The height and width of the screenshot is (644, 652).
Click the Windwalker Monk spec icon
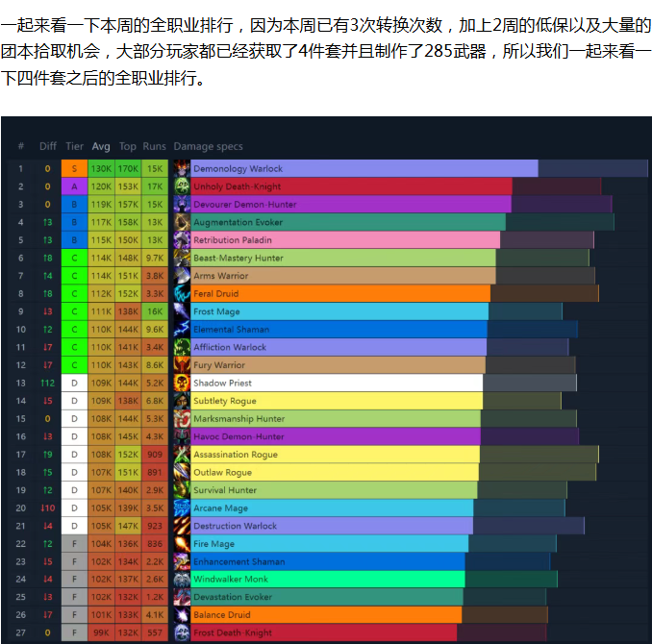point(182,580)
